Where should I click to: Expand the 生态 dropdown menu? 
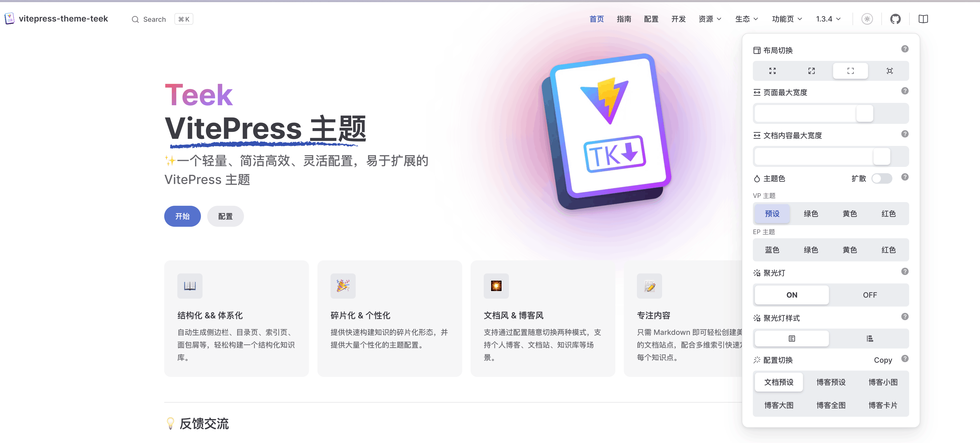tap(746, 19)
